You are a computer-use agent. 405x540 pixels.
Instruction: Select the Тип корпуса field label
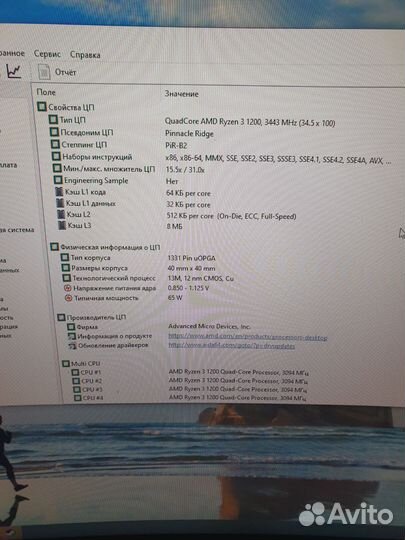[91, 258]
